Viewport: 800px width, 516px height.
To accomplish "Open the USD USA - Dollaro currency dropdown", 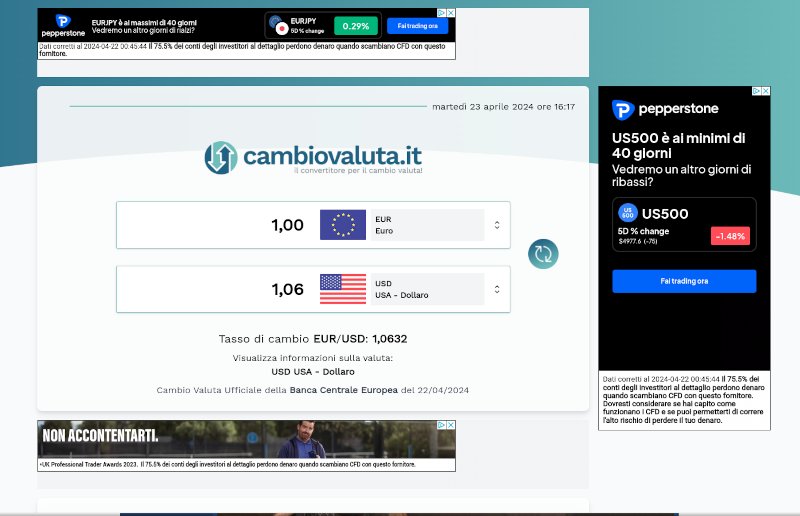I will pyautogui.click(x=428, y=289).
